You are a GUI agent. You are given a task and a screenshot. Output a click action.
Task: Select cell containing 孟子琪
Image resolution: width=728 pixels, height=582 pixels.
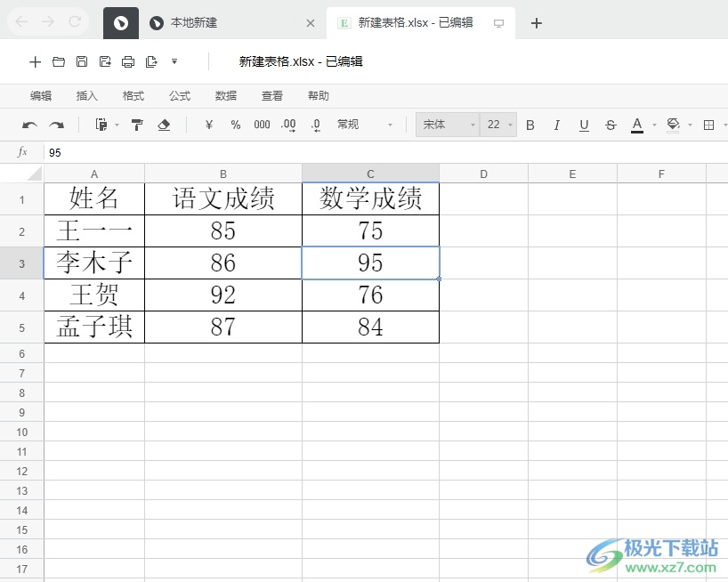tap(94, 327)
